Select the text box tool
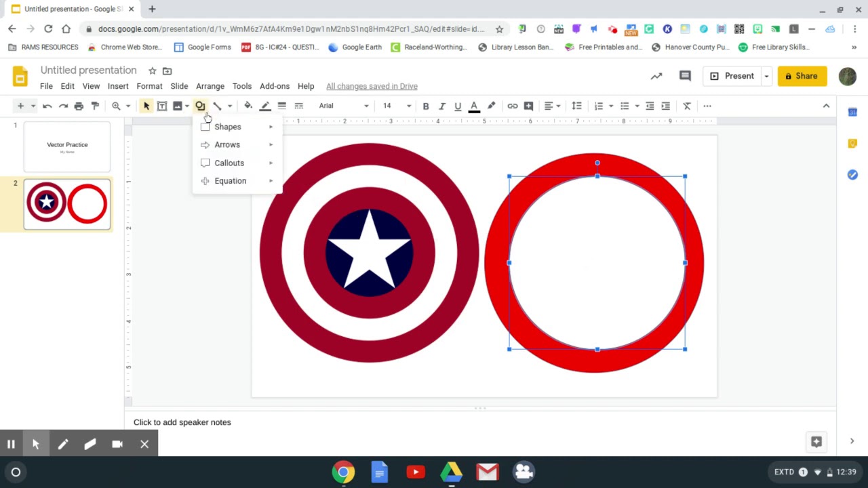The image size is (868, 488). 162,106
